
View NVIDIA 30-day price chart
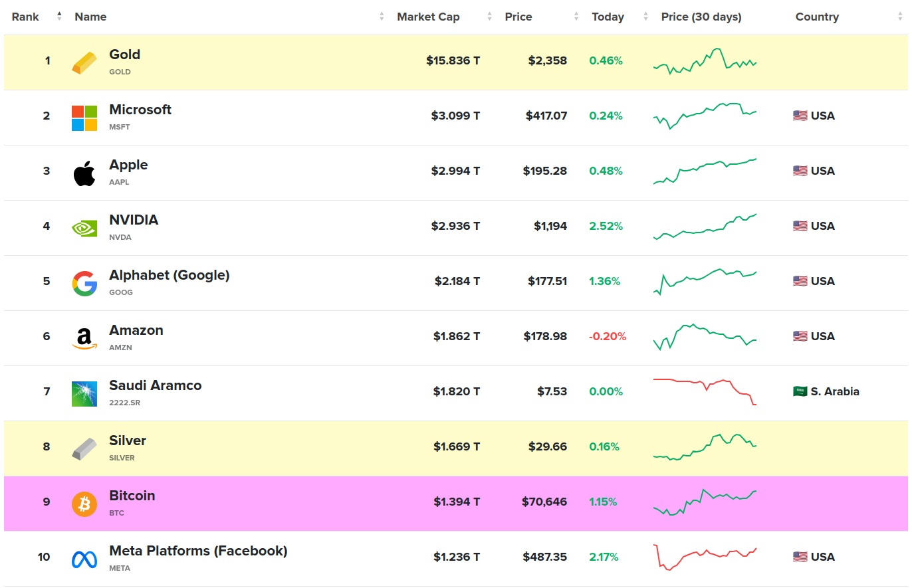click(x=705, y=226)
